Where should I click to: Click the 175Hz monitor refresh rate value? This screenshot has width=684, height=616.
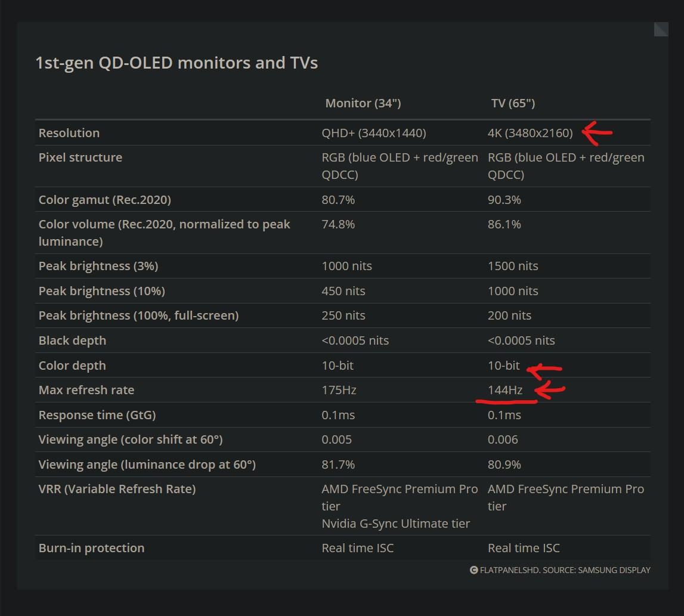coord(339,390)
